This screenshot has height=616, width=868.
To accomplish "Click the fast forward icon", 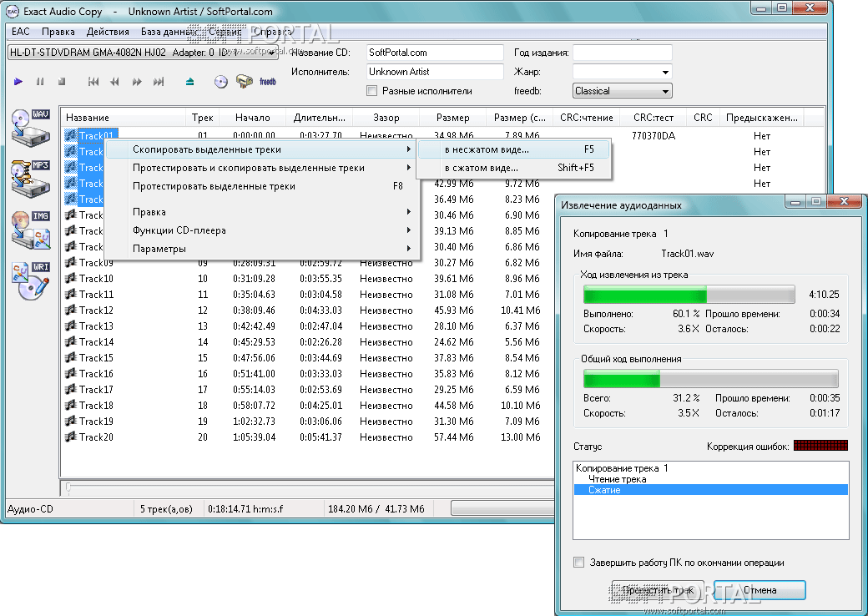I will point(137,81).
